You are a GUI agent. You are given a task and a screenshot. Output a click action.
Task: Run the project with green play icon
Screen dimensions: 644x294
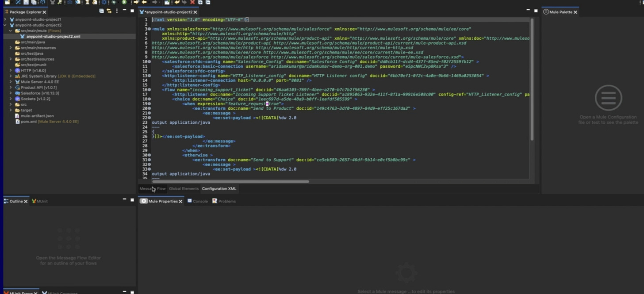[124, 2]
